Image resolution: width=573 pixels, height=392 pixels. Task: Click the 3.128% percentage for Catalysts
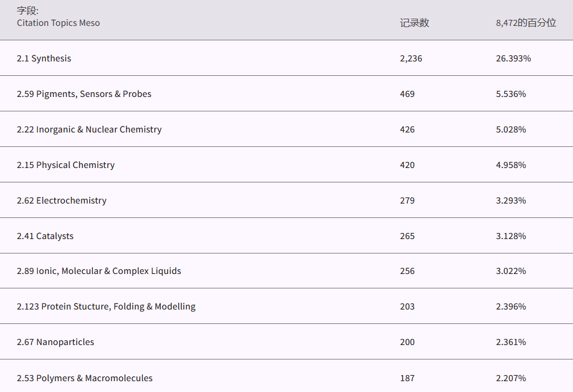511,236
